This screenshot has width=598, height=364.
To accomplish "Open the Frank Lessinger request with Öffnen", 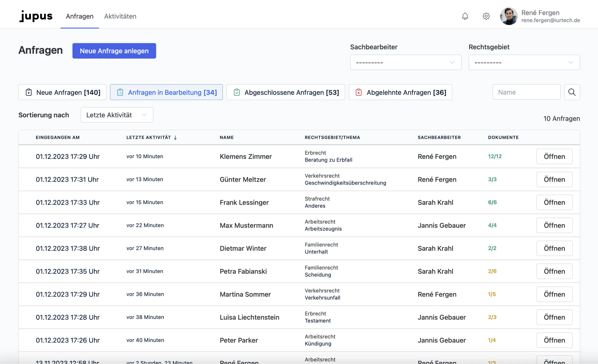I will point(554,202).
